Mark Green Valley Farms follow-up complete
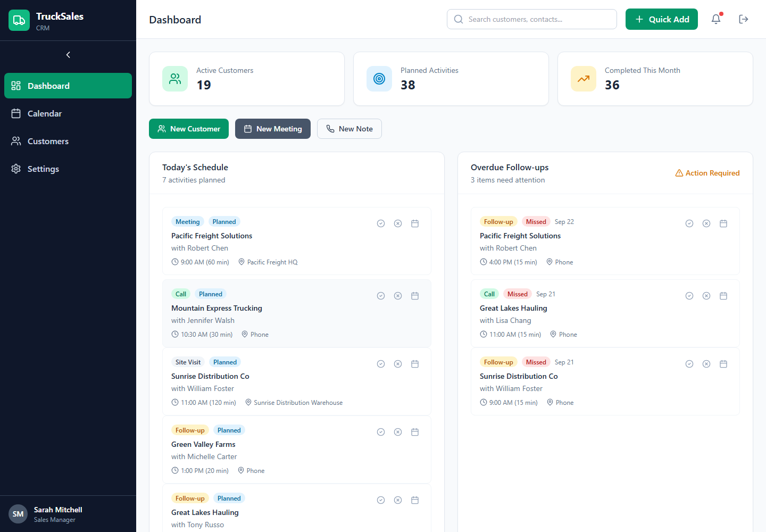The width and height of the screenshot is (766, 532). point(381,432)
